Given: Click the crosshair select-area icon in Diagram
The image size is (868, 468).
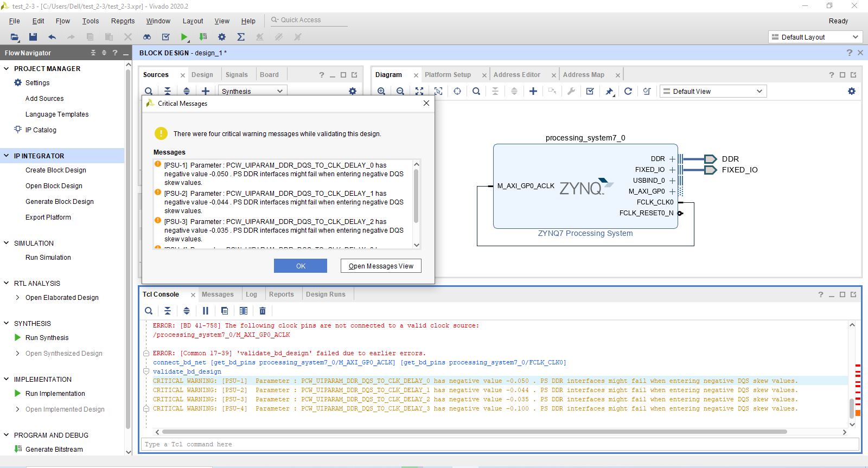Looking at the screenshot, I should point(457,91).
